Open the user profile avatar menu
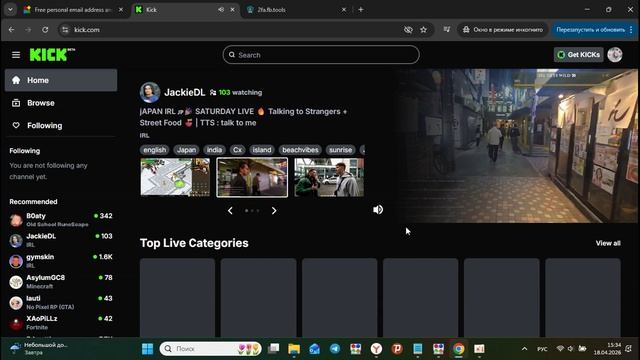Screen dimensions: 640x360 click(615, 55)
